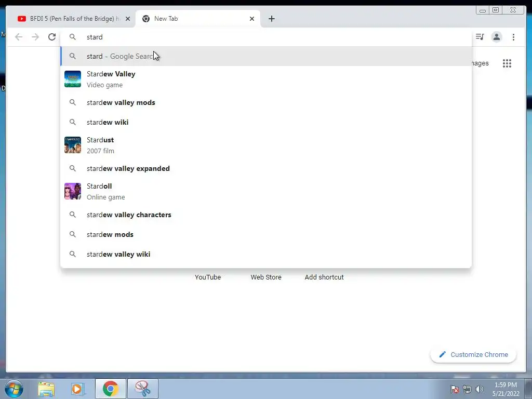532x399 pixels.
Task: Click the search icon next to 'stardew wiki'
Action: click(73, 122)
